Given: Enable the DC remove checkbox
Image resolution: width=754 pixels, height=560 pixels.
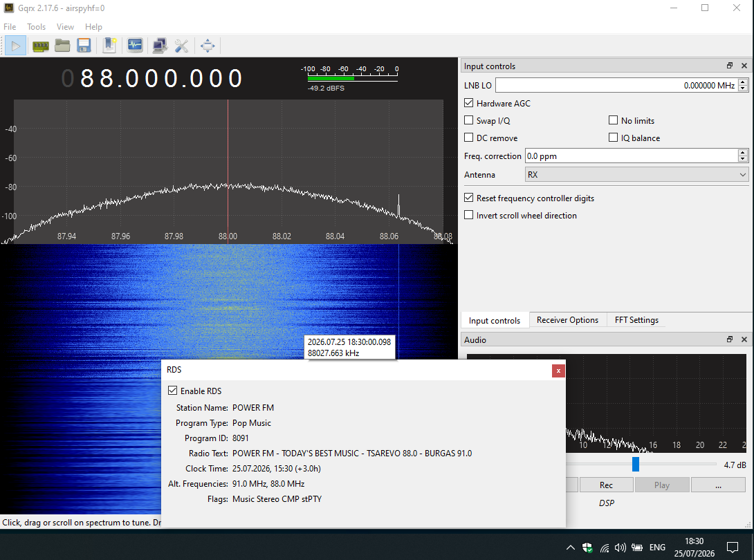Looking at the screenshot, I should click(x=468, y=138).
